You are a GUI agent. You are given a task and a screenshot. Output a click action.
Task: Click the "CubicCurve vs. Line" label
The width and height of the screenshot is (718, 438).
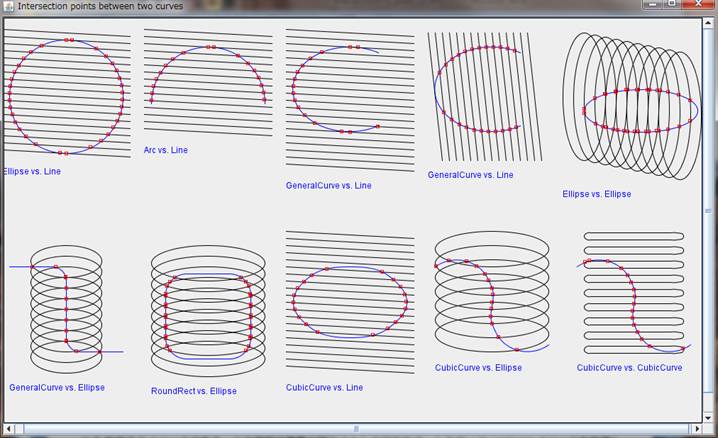(324, 387)
